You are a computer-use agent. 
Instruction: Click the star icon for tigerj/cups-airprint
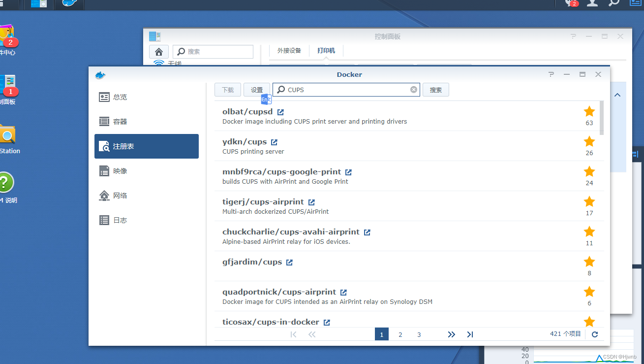tap(589, 201)
